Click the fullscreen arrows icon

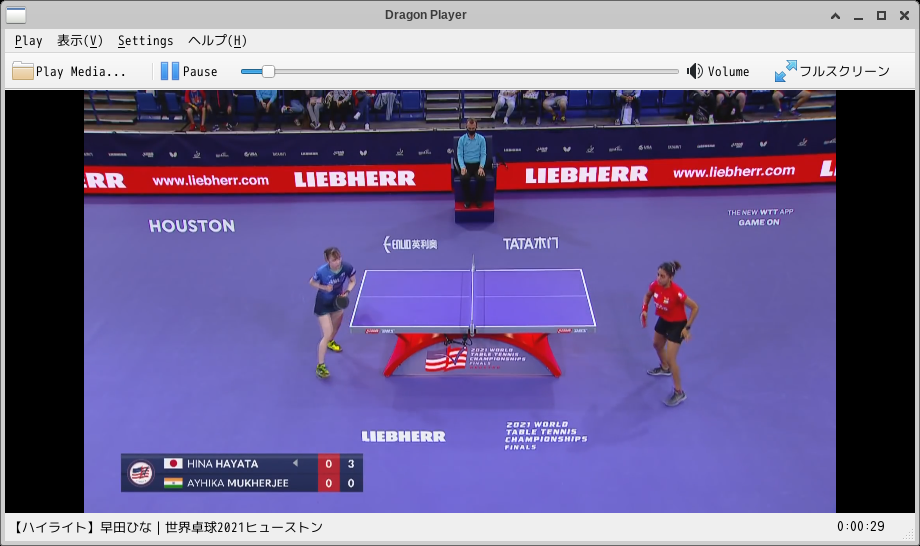[x=786, y=71]
